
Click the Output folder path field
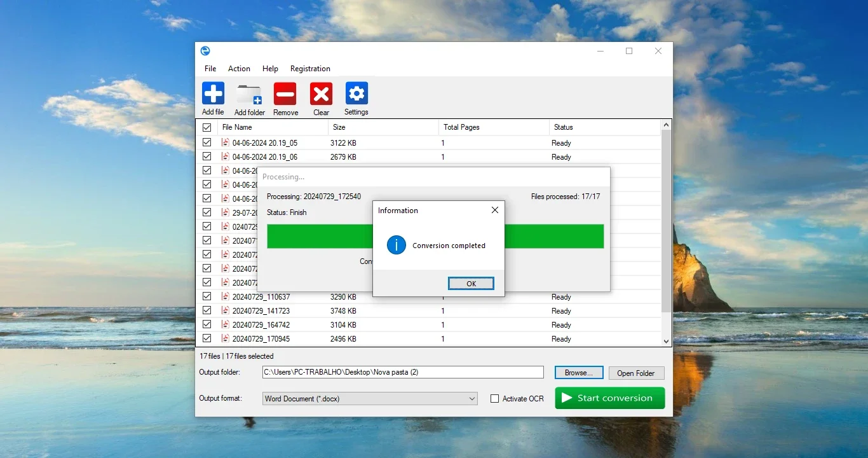(403, 372)
